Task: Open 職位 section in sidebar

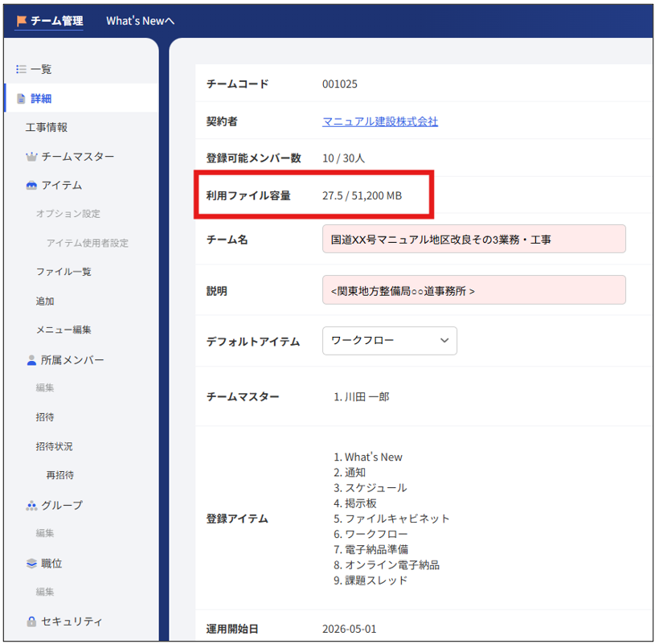Action: (51, 564)
